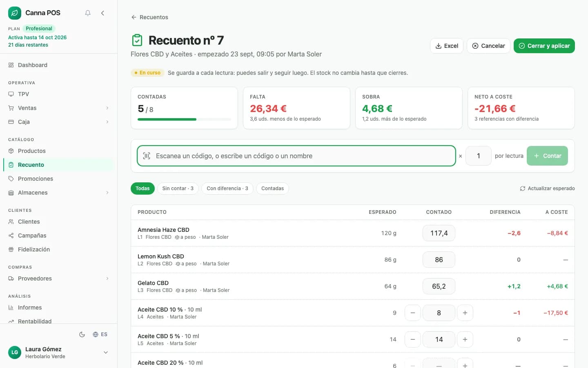Refresh with Actualizar esperado

pos(547,188)
